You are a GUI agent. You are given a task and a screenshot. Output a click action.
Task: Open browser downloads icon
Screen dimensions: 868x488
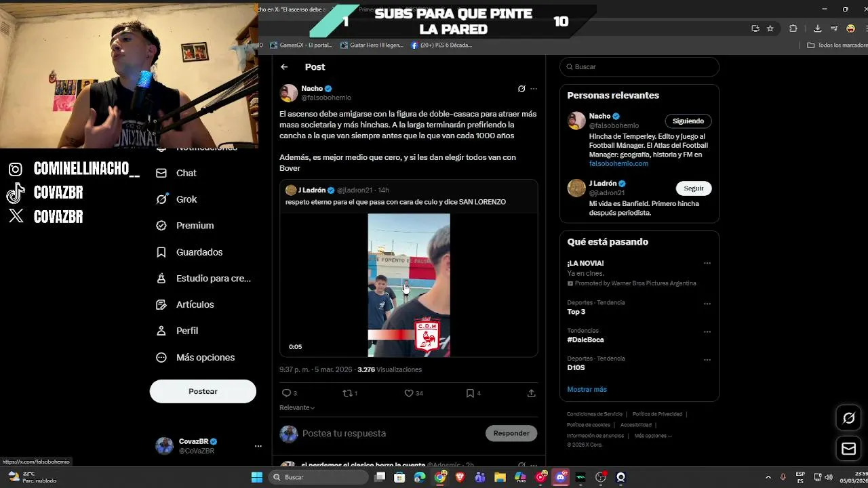point(817,28)
